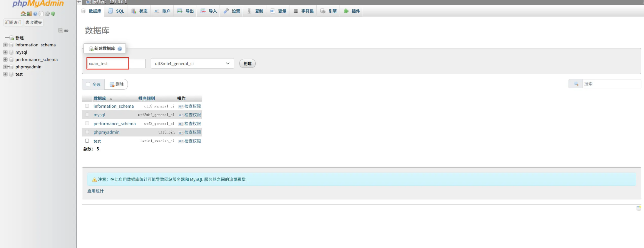Click the 搜索 search input field
The height and width of the screenshot is (248, 644).
coord(611,84)
